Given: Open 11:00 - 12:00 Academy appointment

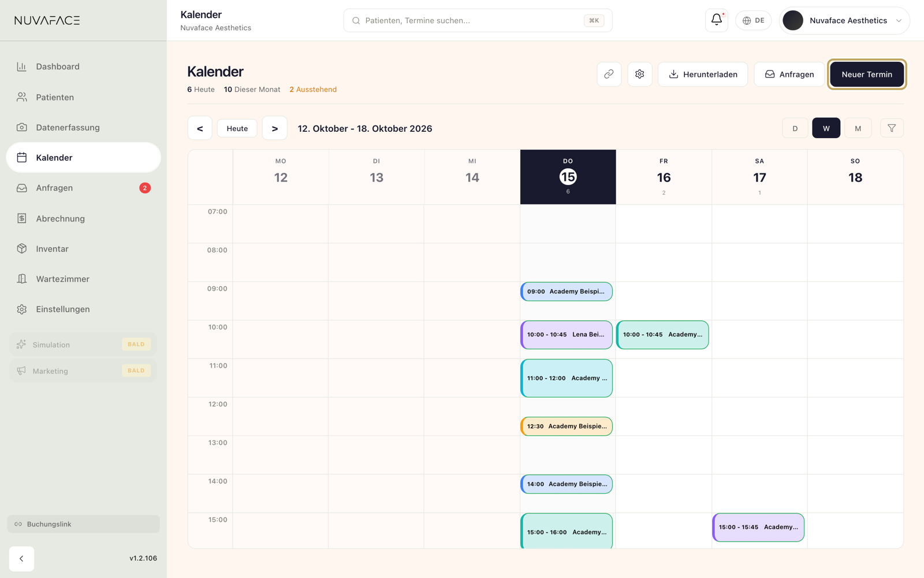Looking at the screenshot, I should [x=567, y=378].
